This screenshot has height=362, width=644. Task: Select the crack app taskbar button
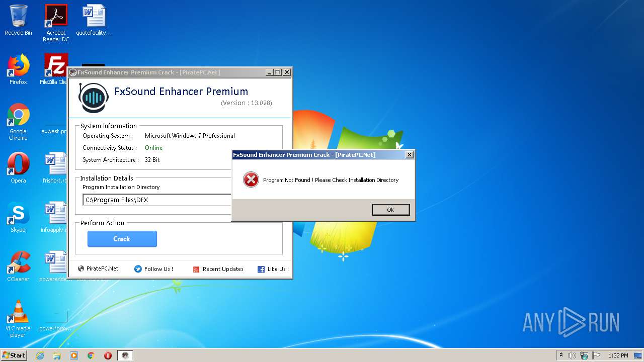pos(125,355)
